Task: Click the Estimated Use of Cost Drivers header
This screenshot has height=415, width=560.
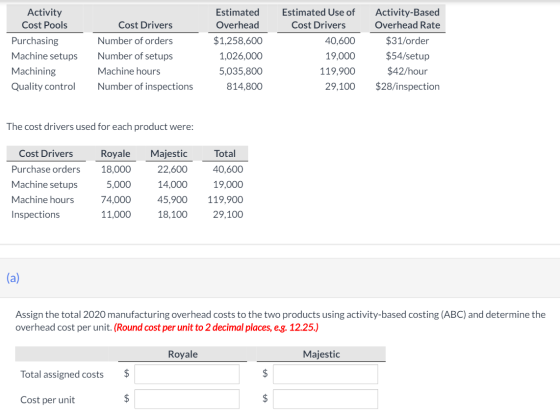Action: click(318, 19)
